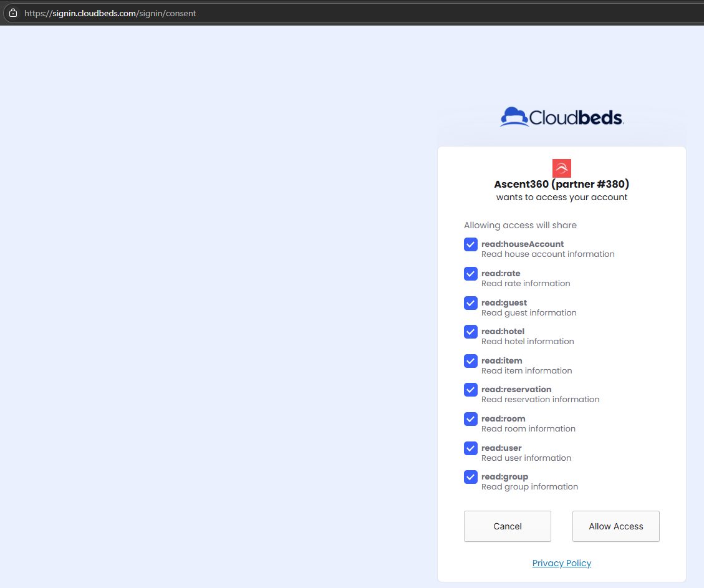Screen dimensions: 704x588
Task: Disable the read:user permission checkbox
Action: 471,448
